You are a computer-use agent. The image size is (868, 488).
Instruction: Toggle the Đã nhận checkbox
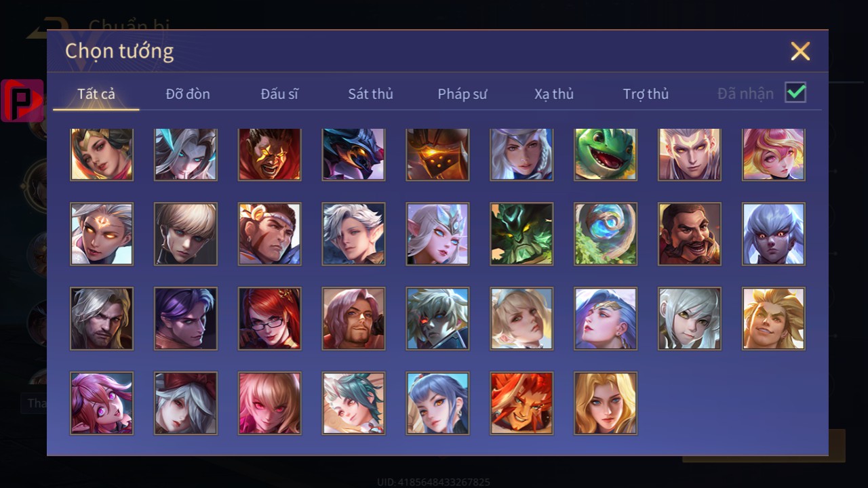[x=795, y=92]
